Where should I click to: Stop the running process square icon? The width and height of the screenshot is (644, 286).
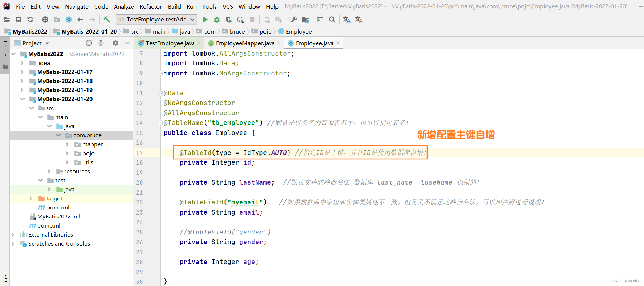[252, 19]
